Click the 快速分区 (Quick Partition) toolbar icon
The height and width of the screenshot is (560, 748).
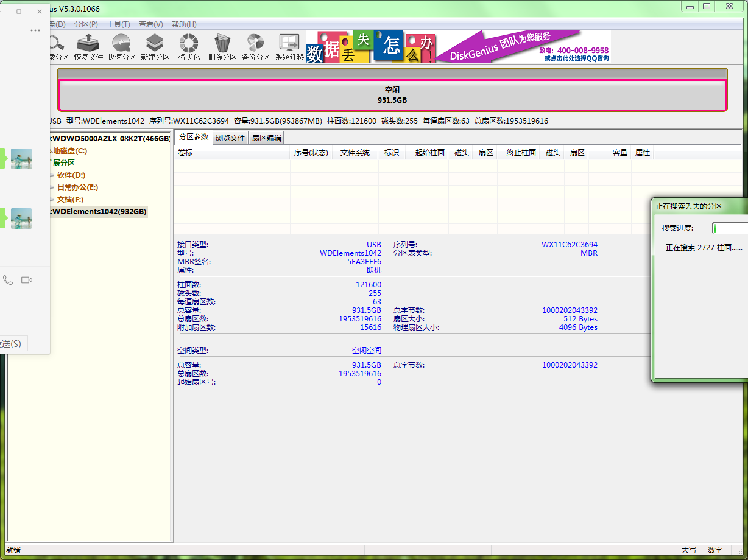click(122, 47)
